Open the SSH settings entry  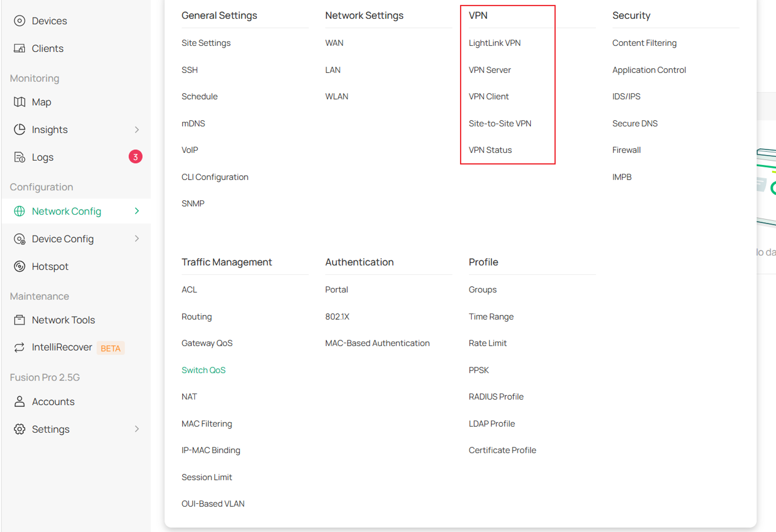(x=189, y=70)
